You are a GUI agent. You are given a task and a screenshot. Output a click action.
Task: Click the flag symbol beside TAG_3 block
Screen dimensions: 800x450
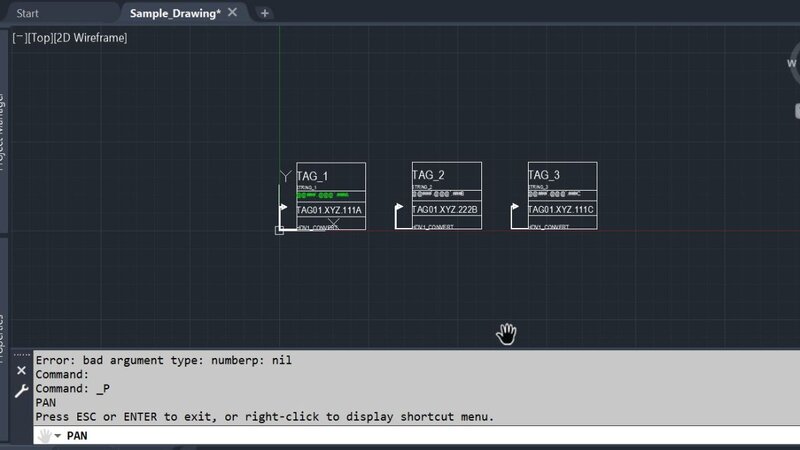pos(515,211)
